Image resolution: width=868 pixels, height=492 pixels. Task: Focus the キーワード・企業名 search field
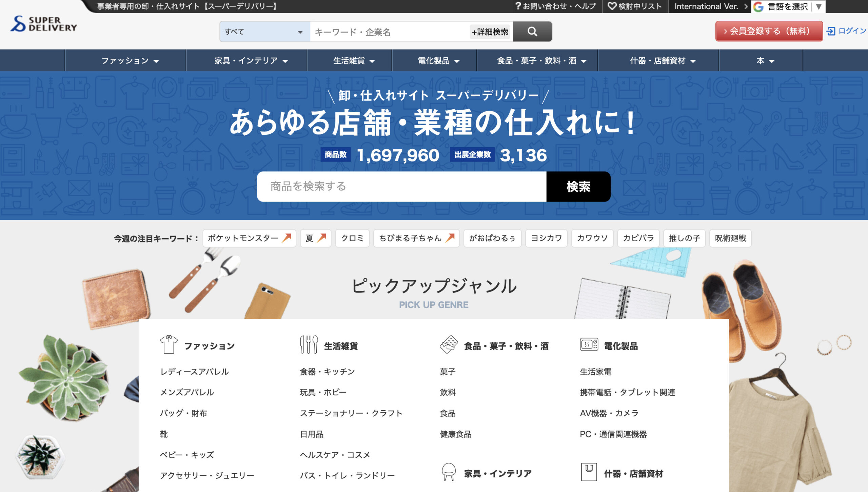coord(390,32)
